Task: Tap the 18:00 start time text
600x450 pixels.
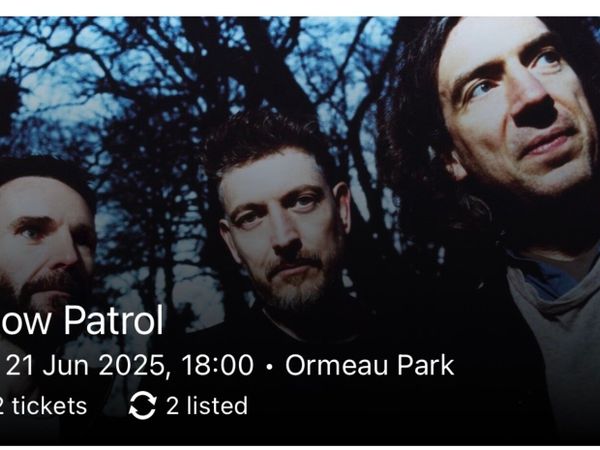Action: tap(217, 365)
